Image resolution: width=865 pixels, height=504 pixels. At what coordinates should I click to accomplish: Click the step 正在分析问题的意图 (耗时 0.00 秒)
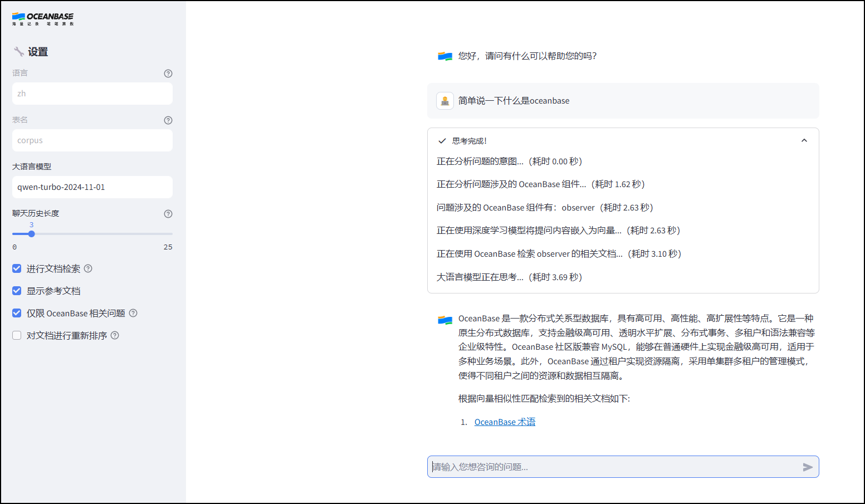(509, 162)
